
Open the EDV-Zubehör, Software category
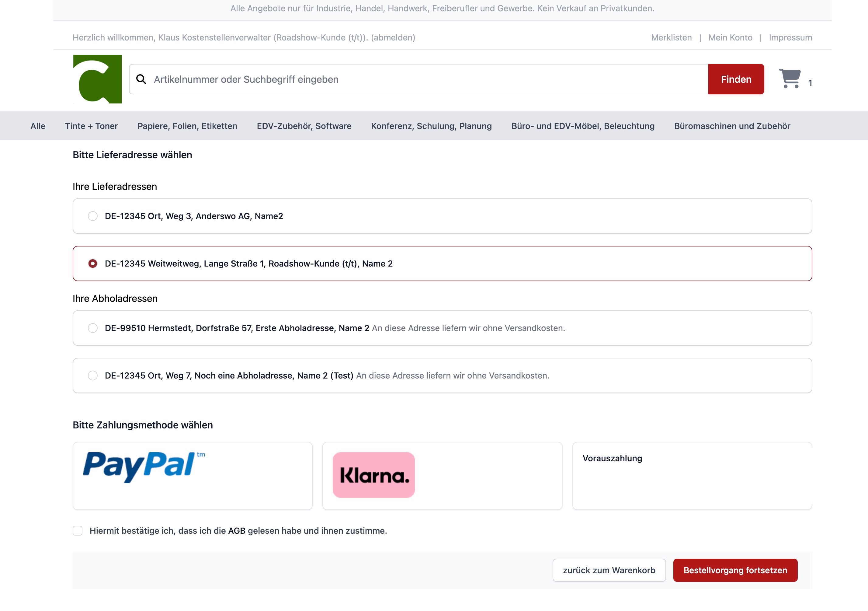click(304, 126)
